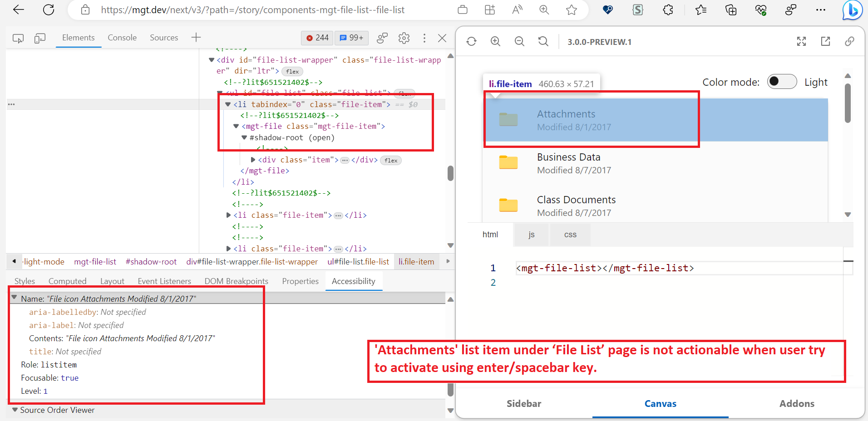Copy the story canvas link
The height and width of the screenshot is (421, 868).
(x=850, y=41)
